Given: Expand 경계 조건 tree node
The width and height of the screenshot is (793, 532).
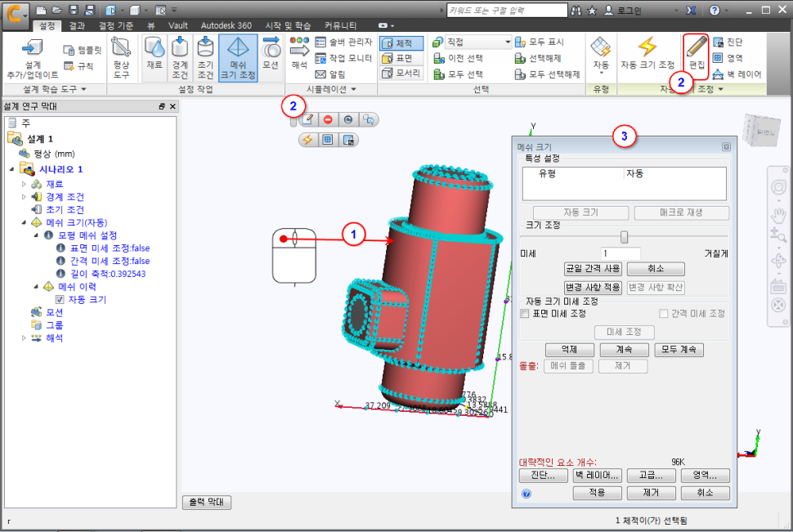Looking at the screenshot, I should 24,197.
